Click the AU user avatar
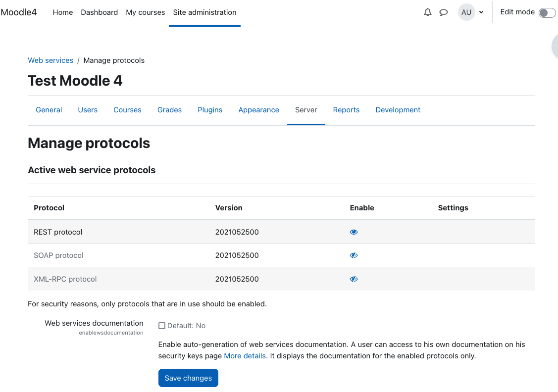558x392 pixels. tap(466, 12)
